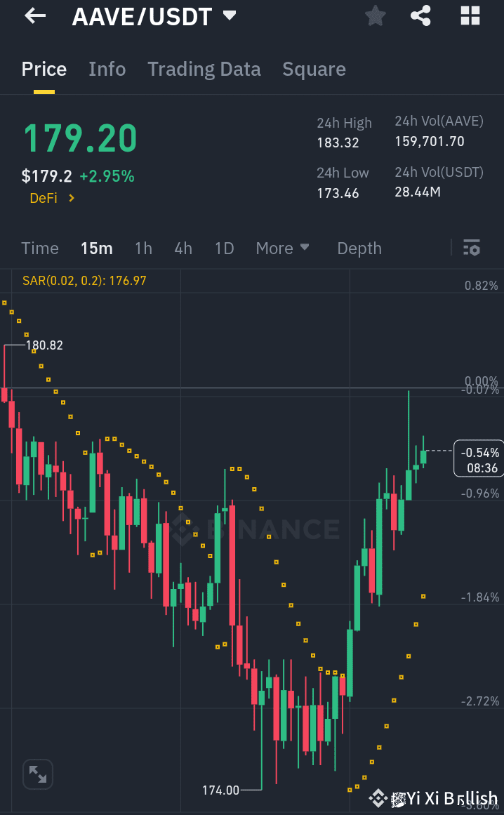Open the markets grid view
Screen dimensions: 504x815
(x=470, y=15)
